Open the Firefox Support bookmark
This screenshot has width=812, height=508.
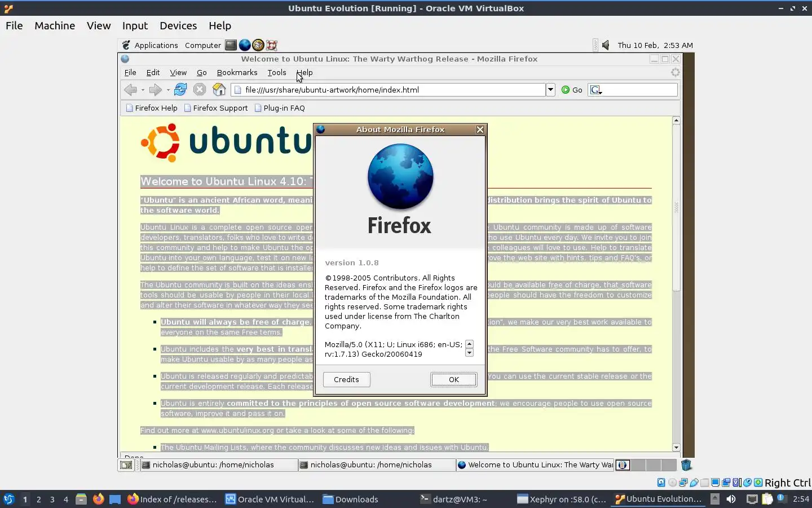216,108
